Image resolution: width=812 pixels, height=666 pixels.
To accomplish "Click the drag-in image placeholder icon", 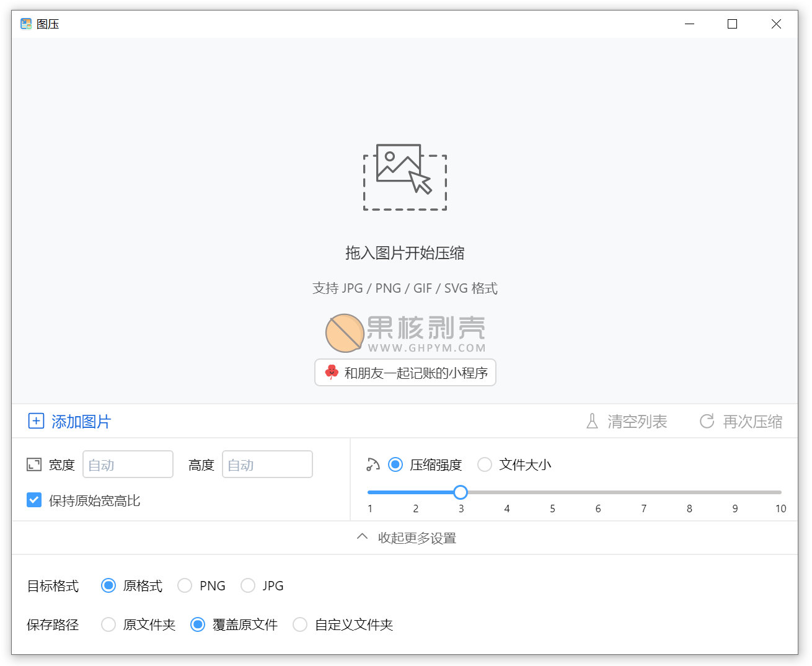I will click(405, 177).
